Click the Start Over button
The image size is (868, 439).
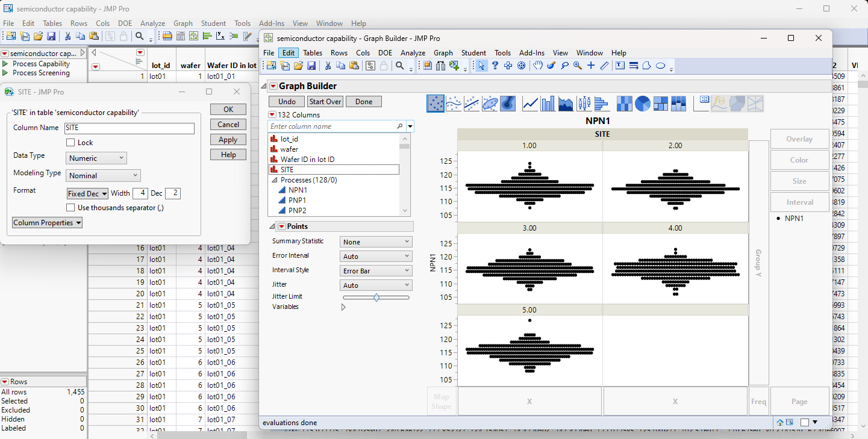[x=325, y=102]
